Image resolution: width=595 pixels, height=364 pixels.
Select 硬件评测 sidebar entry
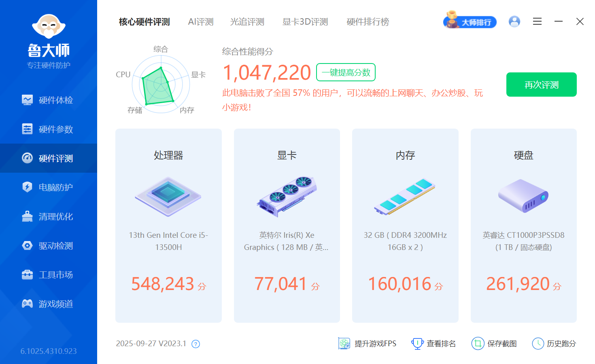(x=49, y=158)
